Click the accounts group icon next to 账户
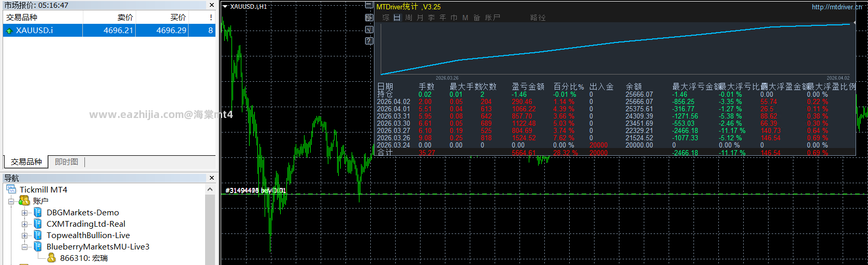 click(x=24, y=201)
